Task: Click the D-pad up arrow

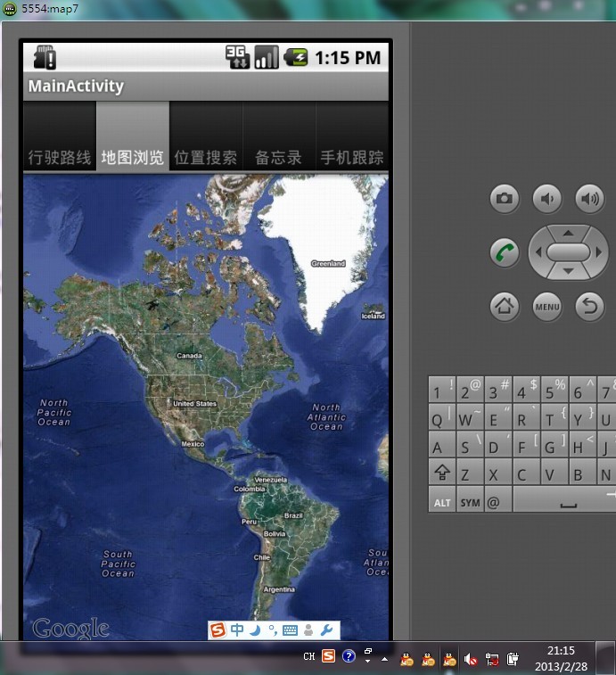Action: coord(568,233)
